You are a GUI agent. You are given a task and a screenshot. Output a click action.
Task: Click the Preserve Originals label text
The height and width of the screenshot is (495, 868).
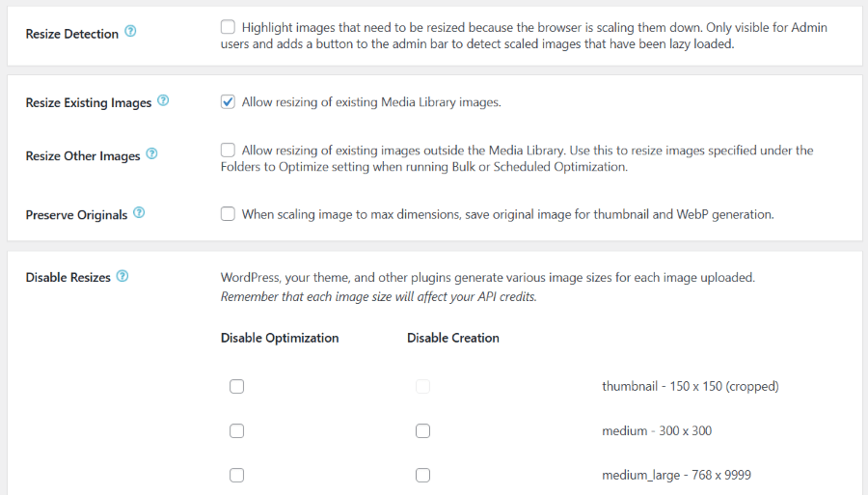(x=76, y=215)
